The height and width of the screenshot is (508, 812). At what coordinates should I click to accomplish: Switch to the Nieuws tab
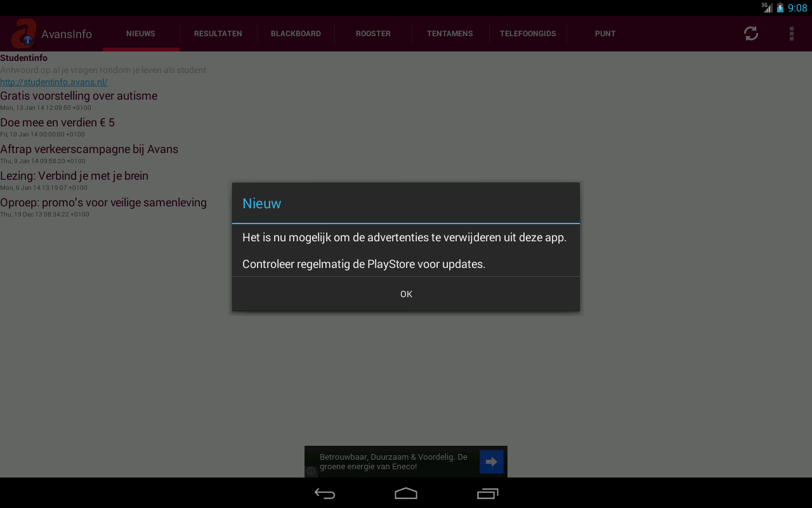tap(141, 34)
